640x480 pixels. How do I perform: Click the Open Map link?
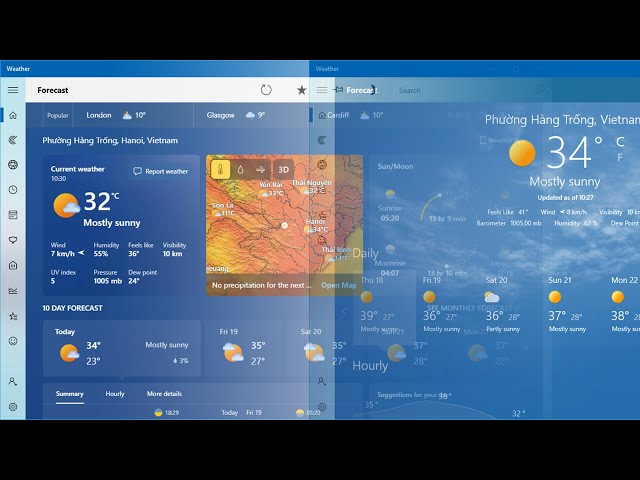pos(339,285)
